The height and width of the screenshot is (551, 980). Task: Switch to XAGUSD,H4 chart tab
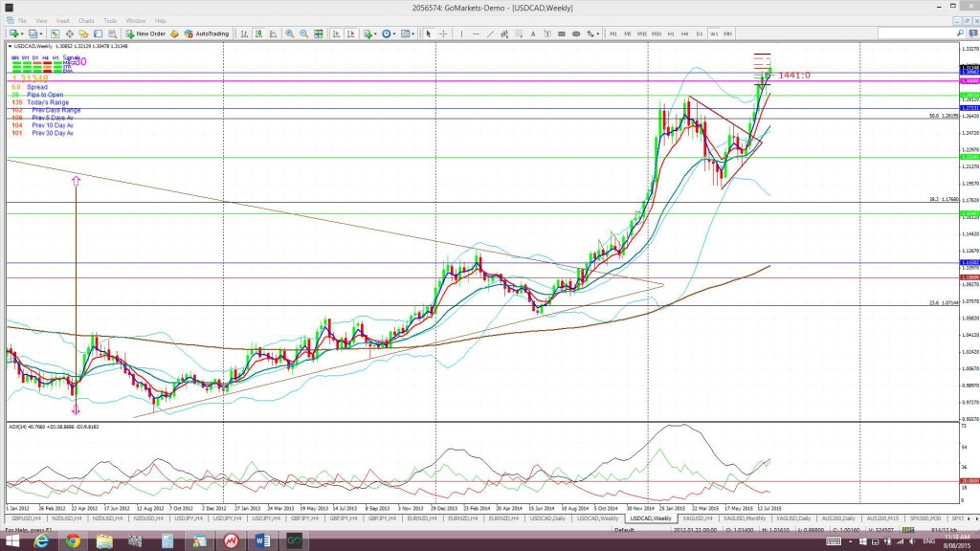click(x=698, y=518)
